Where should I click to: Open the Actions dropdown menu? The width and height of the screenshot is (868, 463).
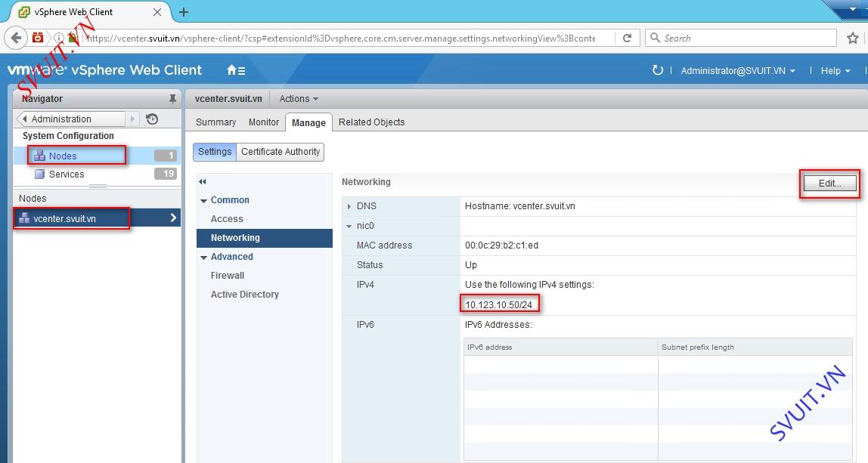pyautogui.click(x=299, y=99)
